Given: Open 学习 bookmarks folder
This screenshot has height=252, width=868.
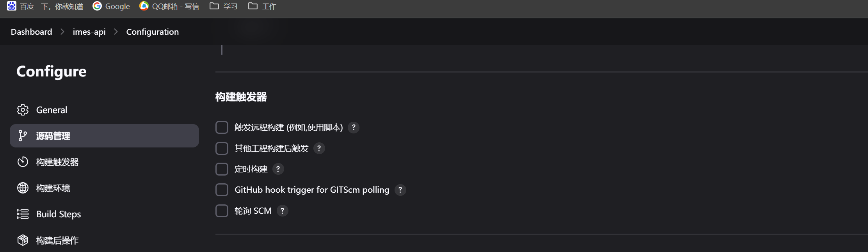Looking at the screenshot, I should click(x=224, y=6).
